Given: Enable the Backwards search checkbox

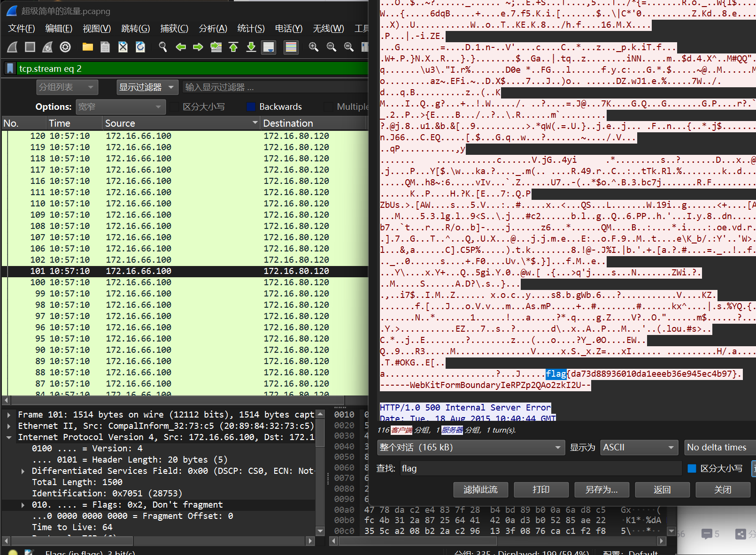Looking at the screenshot, I should (x=251, y=106).
